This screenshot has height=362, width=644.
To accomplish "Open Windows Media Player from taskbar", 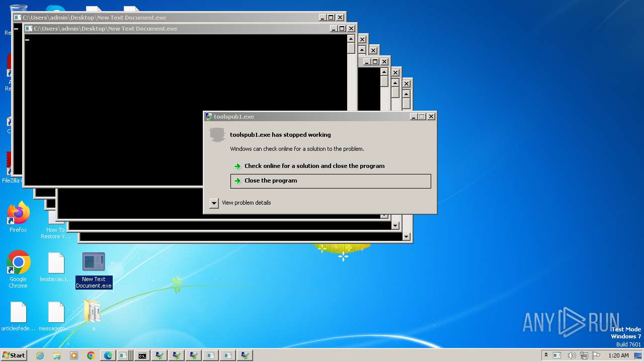I will click(x=74, y=355).
